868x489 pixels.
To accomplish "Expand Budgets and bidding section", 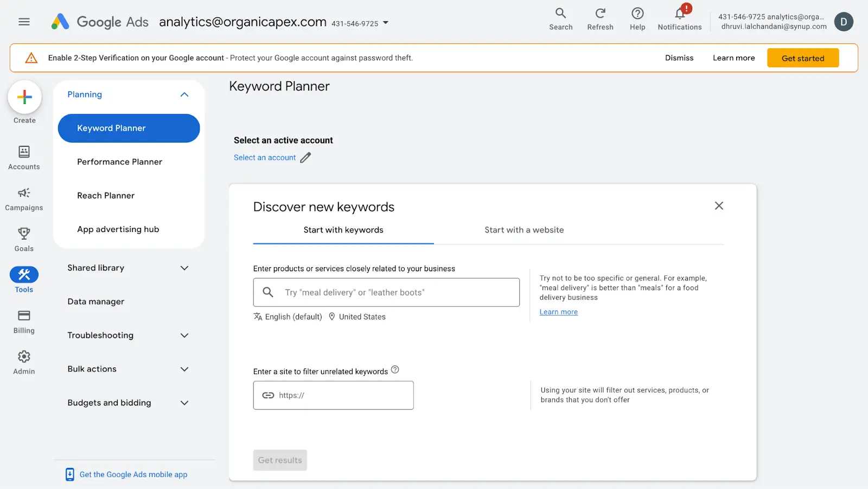I will click(184, 403).
